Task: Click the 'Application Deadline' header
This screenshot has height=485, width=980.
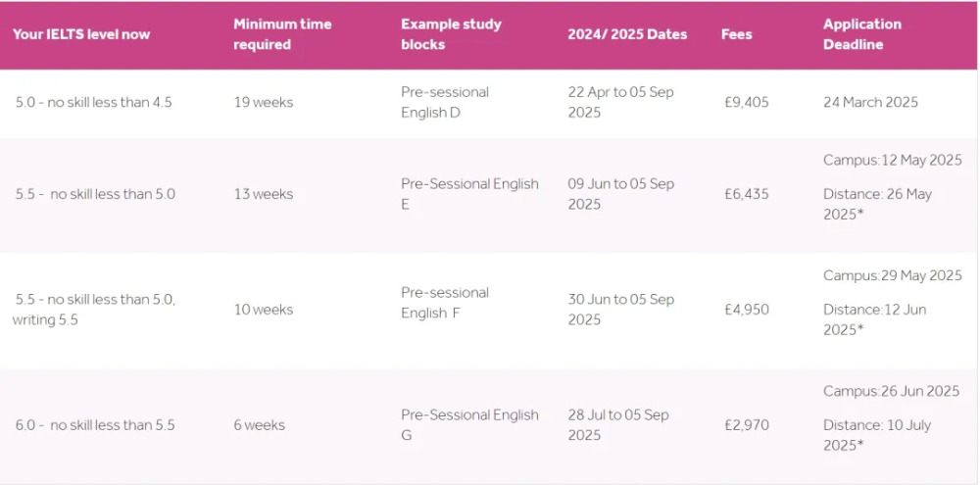Action: click(x=861, y=34)
